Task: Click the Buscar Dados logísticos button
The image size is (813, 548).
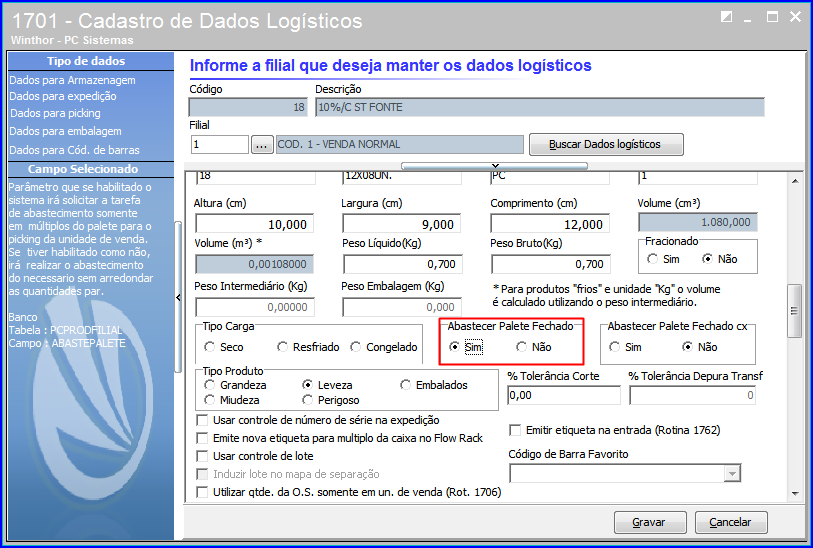Action: [606, 144]
